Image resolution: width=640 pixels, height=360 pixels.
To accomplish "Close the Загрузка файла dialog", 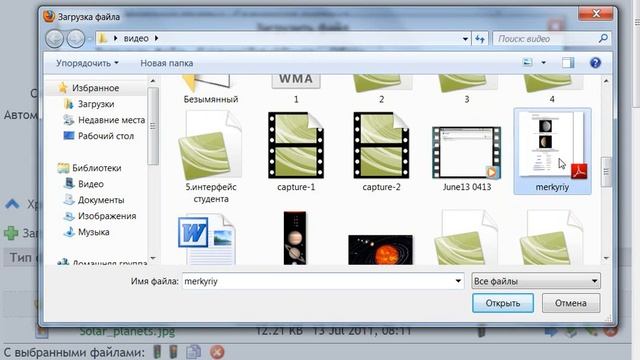I will pyautogui.click(x=596, y=13).
